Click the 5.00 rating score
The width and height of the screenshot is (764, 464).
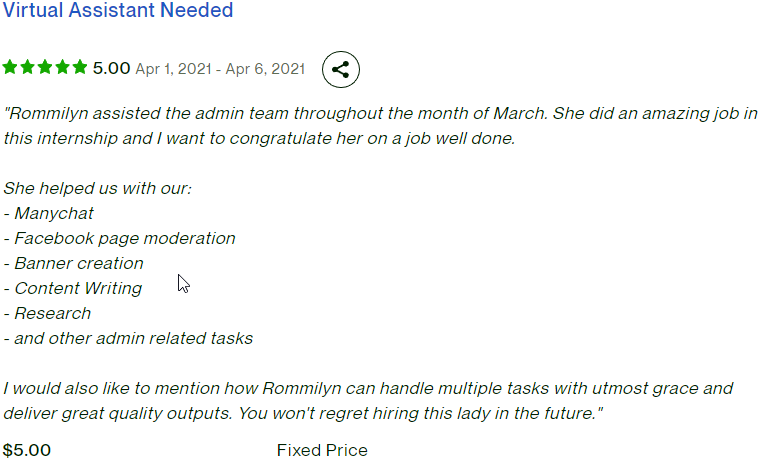[112, 68]
